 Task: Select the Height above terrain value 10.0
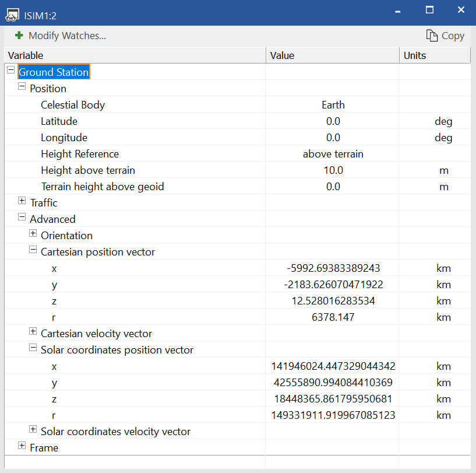[333, 170]
